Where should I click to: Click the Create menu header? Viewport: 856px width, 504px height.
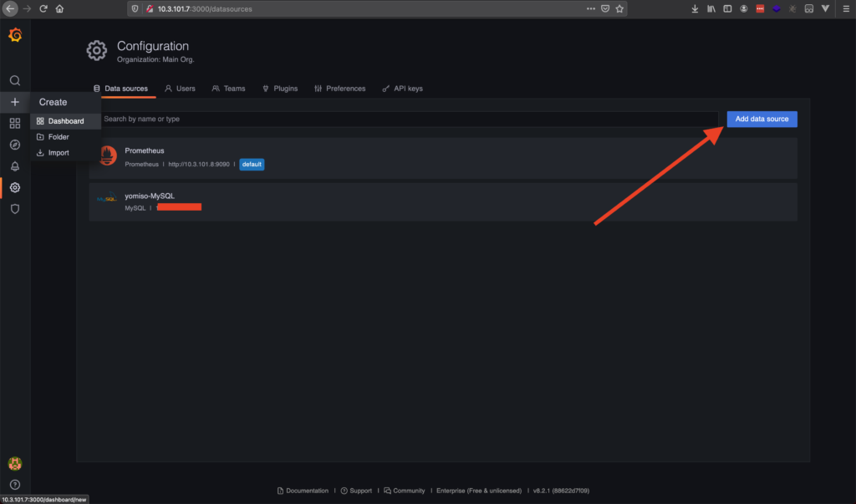[53, 102]
